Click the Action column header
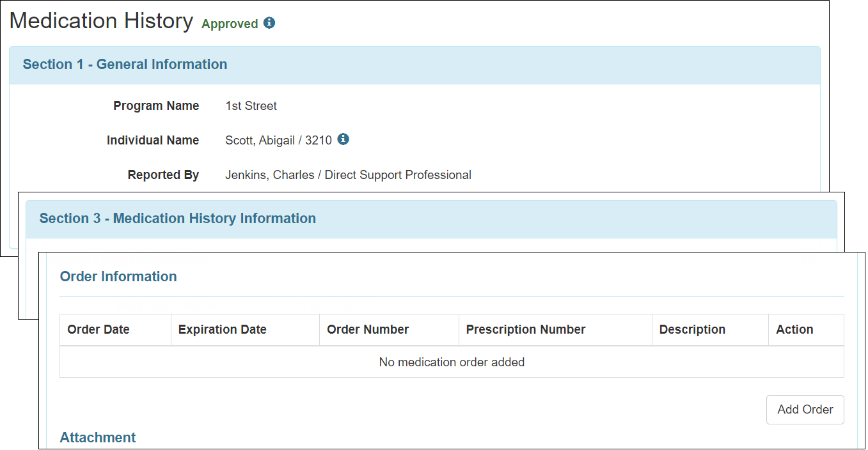The width and height of the screenshot is (868, 450). pos(806,330)
